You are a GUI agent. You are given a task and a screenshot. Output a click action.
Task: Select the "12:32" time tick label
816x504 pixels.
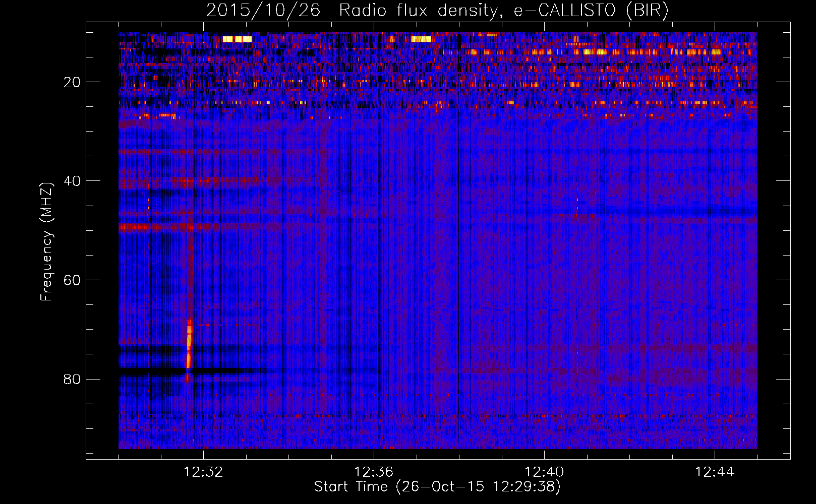(x=203, y=472)
